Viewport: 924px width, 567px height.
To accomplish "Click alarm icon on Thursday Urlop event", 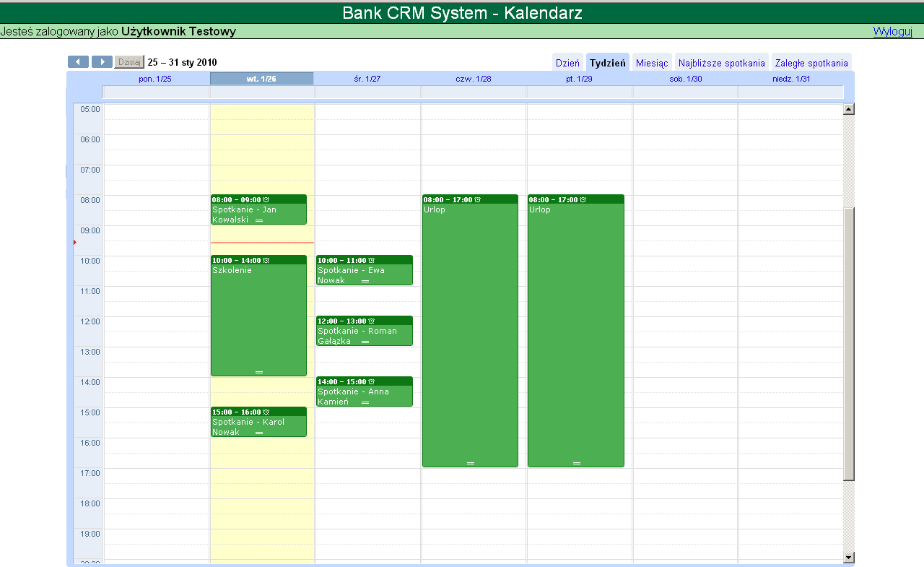I will pos(477,199).
